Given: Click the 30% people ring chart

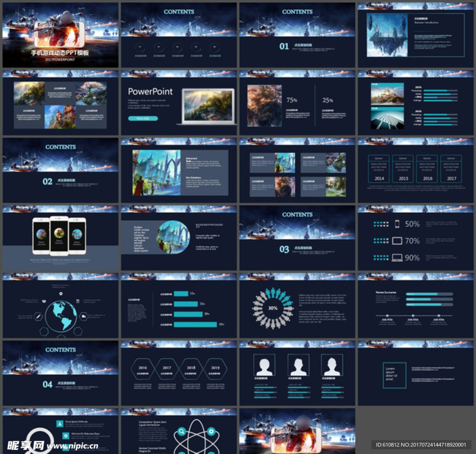Looking at the screenshot, I should coord(272,308).
